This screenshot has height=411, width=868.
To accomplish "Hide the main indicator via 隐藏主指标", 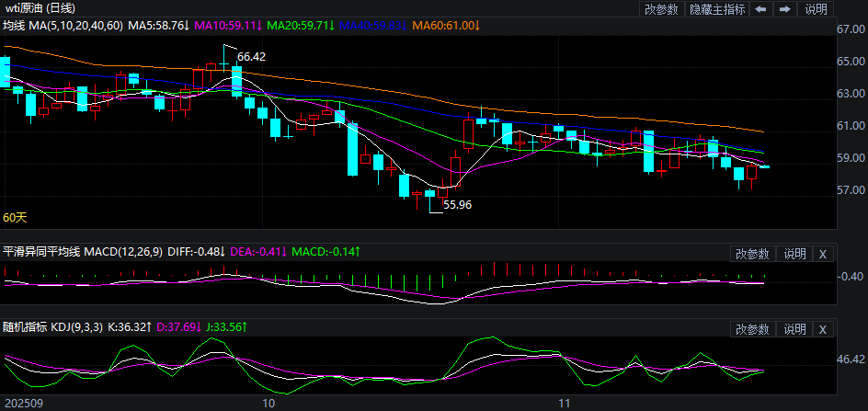I will point(717,9).
